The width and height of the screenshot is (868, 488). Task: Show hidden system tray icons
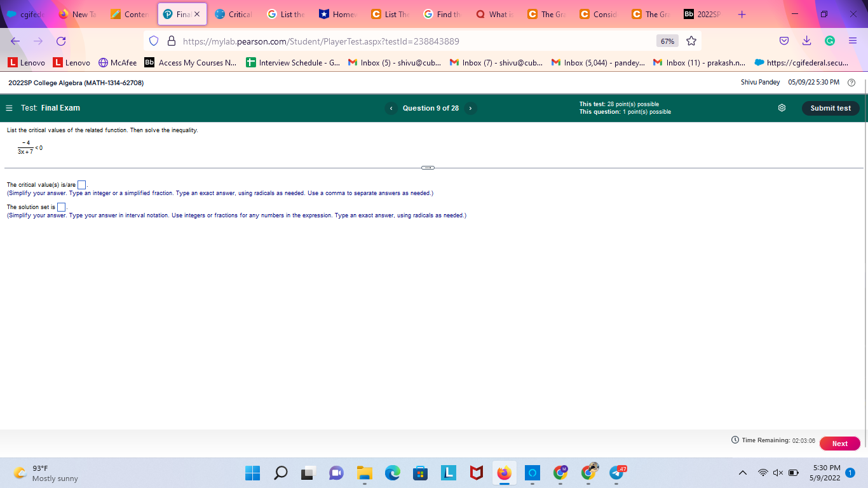[x=742, y=473]
